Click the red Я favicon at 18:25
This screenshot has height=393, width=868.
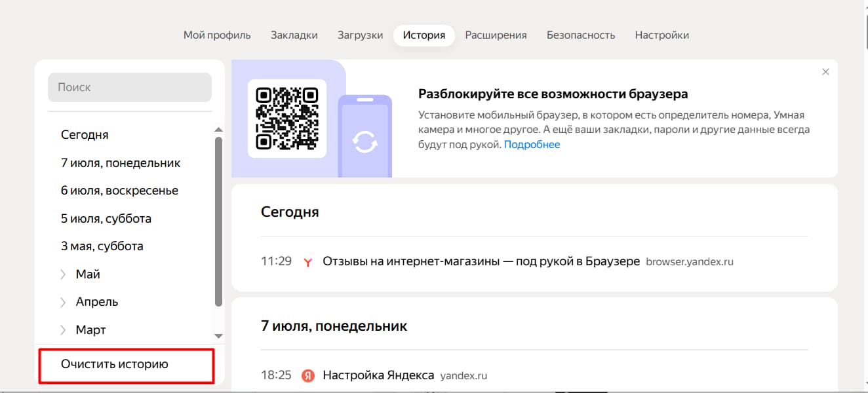tap(308, 376)
